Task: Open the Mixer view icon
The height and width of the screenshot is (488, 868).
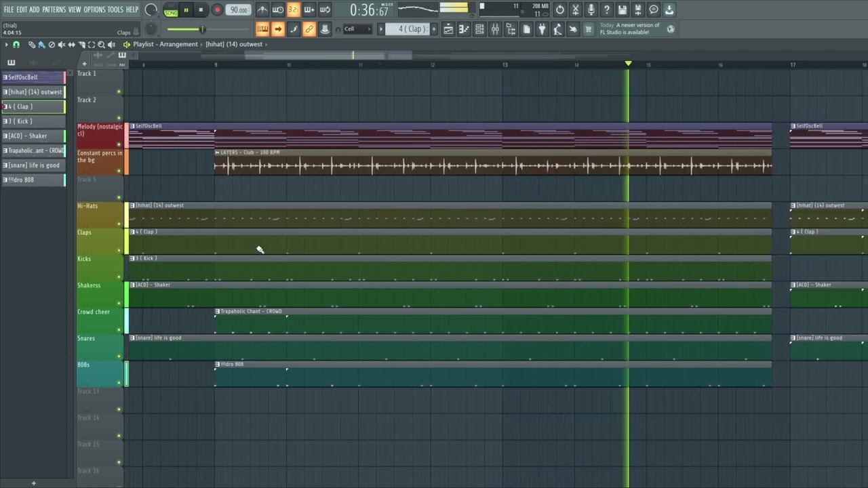Action: point(495,29)
